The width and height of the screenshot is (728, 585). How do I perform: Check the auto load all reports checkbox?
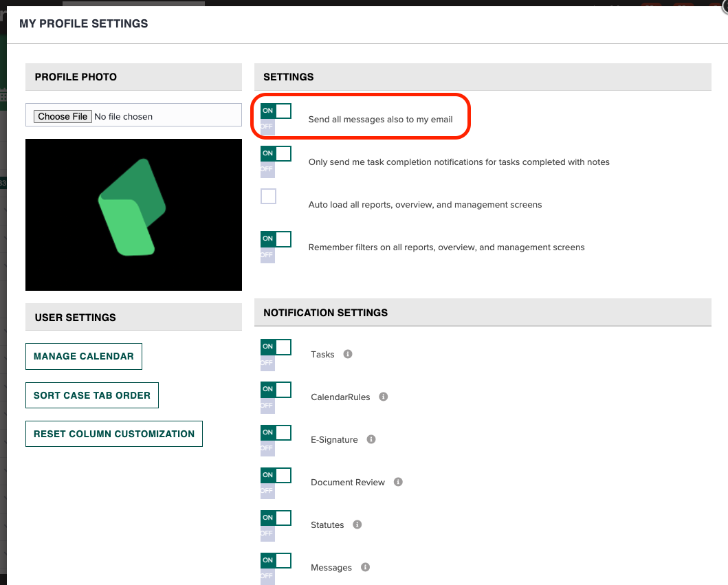[268, 196]
